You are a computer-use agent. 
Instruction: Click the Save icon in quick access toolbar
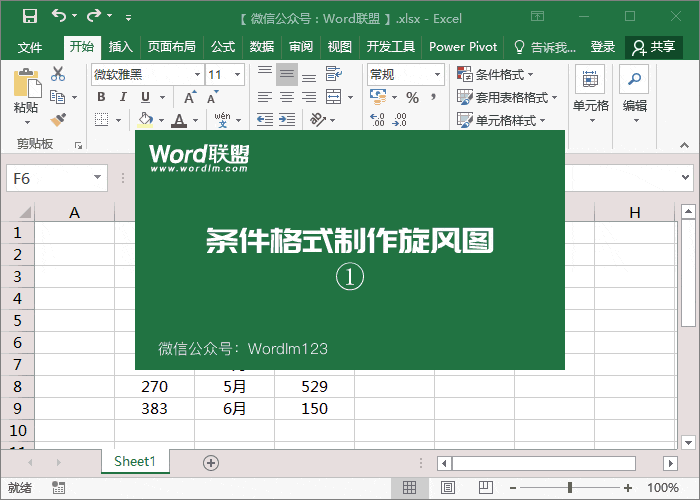tap(30, 17)
